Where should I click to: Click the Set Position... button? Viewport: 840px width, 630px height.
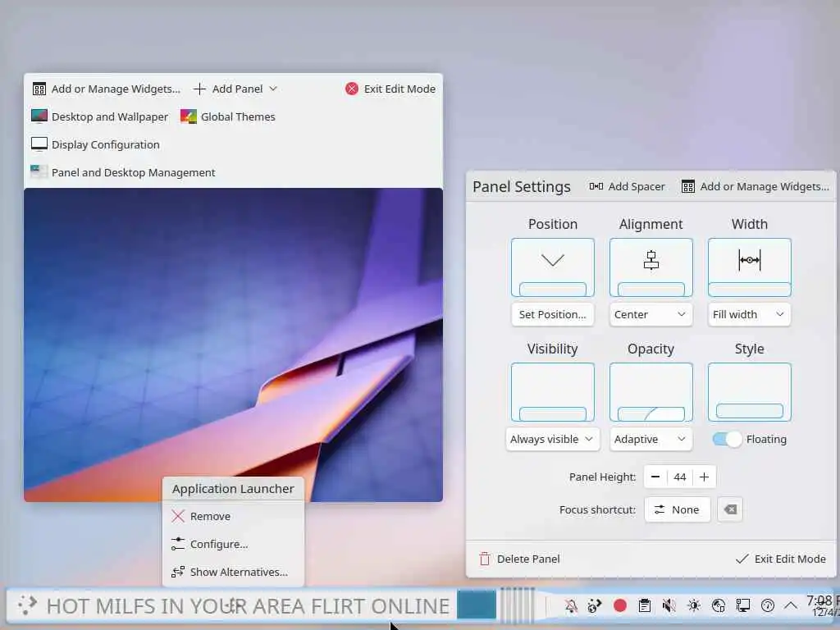tap(552, 314)
